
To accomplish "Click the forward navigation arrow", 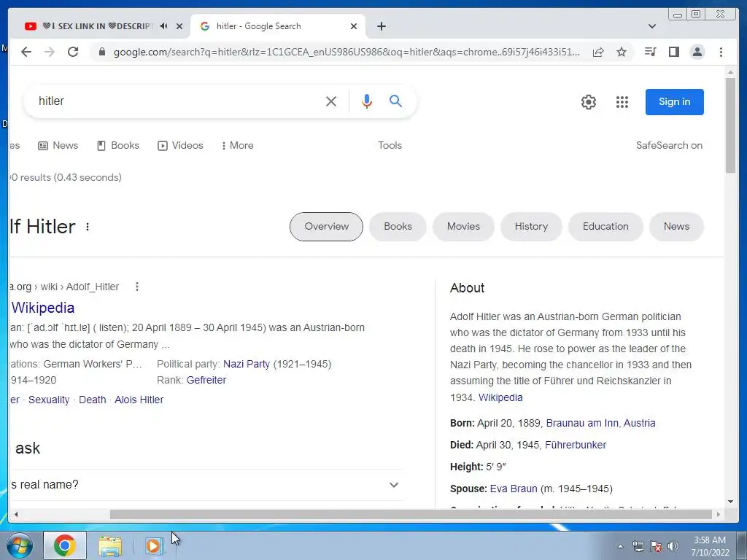I will pyautogui.click(x=50, y=52).
